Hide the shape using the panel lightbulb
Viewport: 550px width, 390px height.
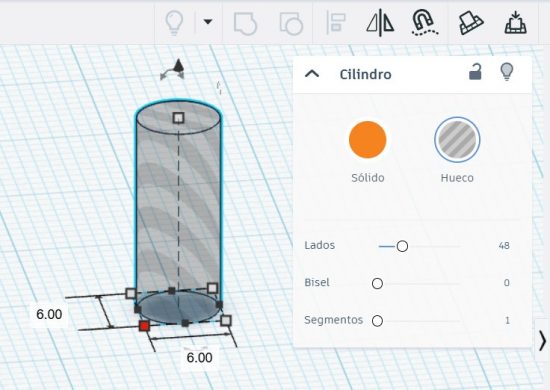pos(507,72)
